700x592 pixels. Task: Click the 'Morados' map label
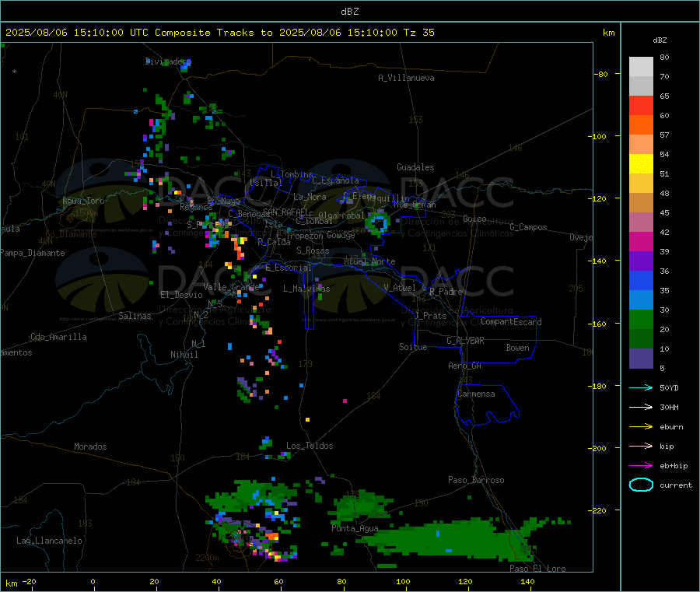90,447
